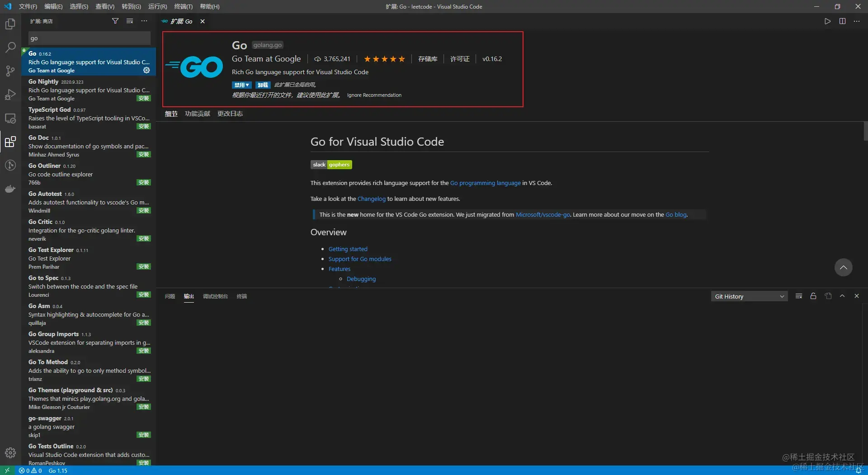Open the Extensions view in activity bar
Viewport: 868px width, 475px height.
pos(10,142)
